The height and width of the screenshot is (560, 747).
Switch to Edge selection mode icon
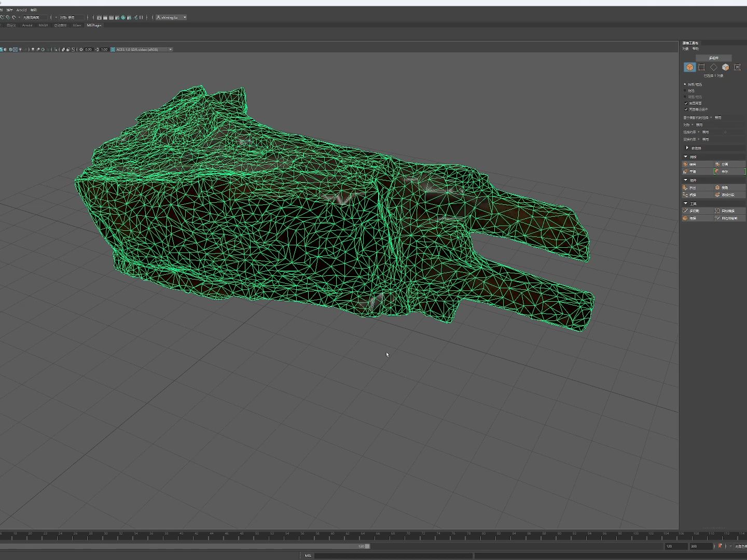[x=713, y=67]
